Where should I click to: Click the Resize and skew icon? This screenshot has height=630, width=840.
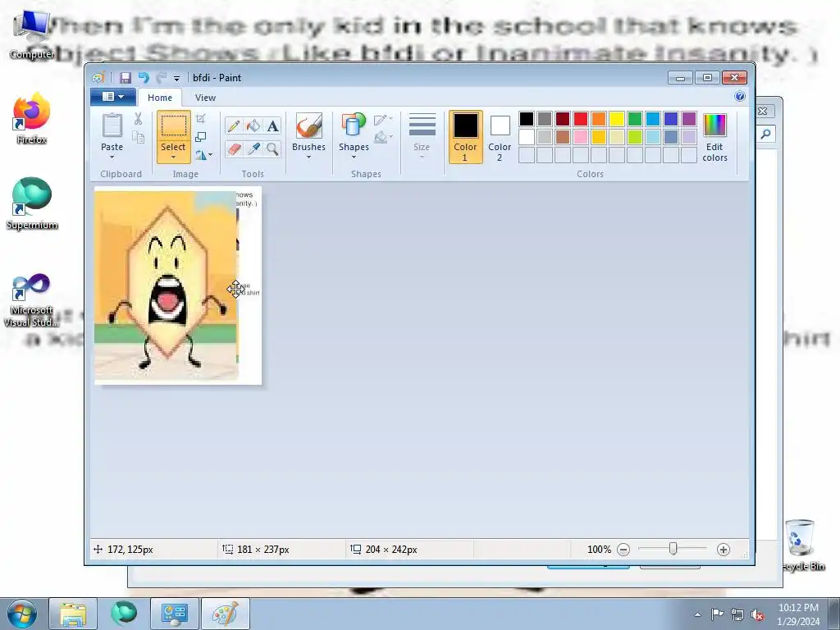[x=200, y=137]
